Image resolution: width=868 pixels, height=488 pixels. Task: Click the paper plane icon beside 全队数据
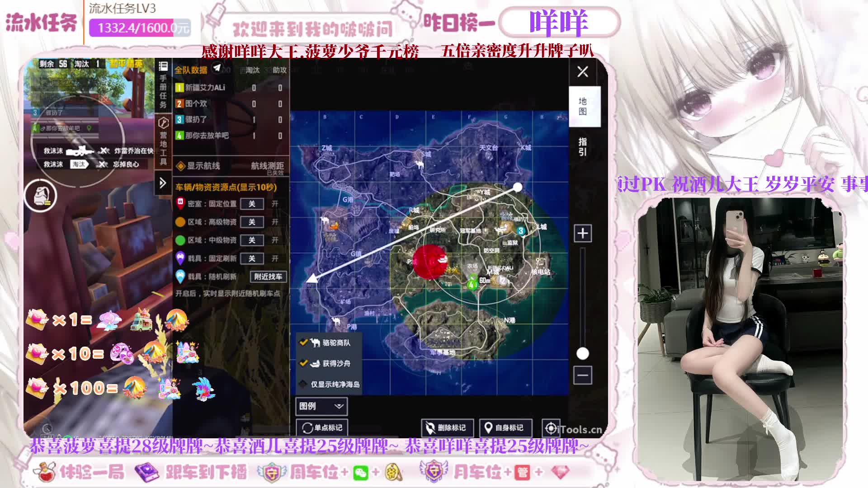click(x=217, y=68)
